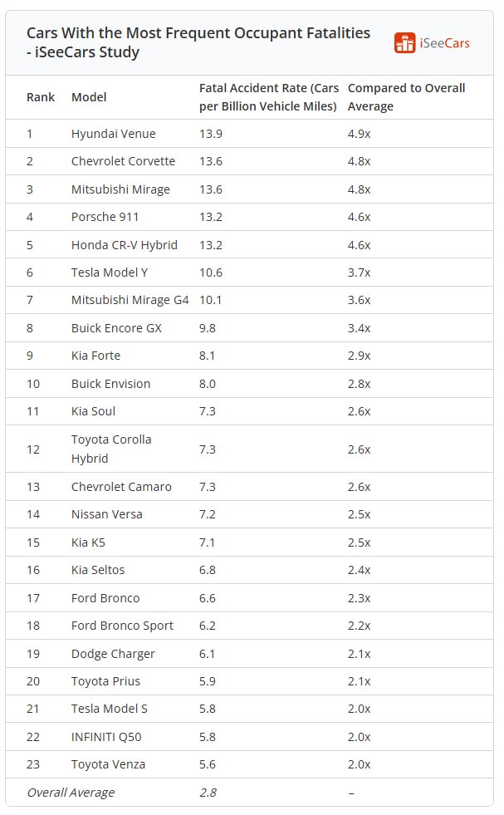Click the Buick Encore GX row

249,328
